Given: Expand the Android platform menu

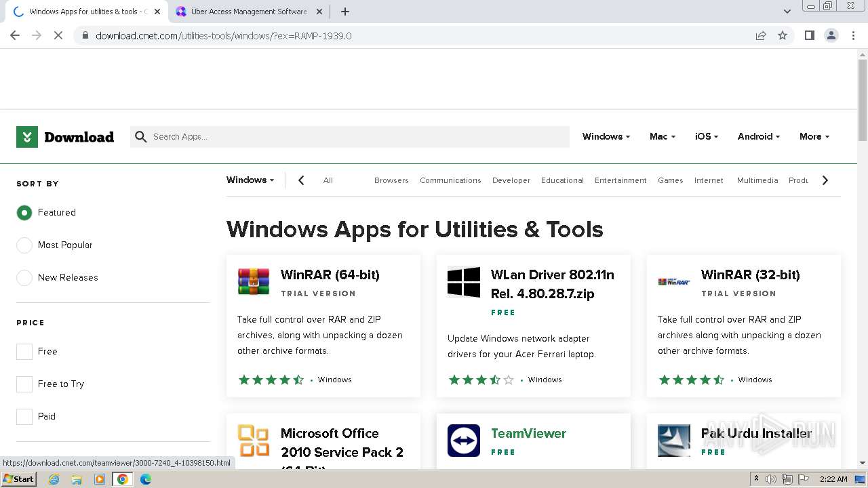Looking at the screenshot, I should coord(759,136).
